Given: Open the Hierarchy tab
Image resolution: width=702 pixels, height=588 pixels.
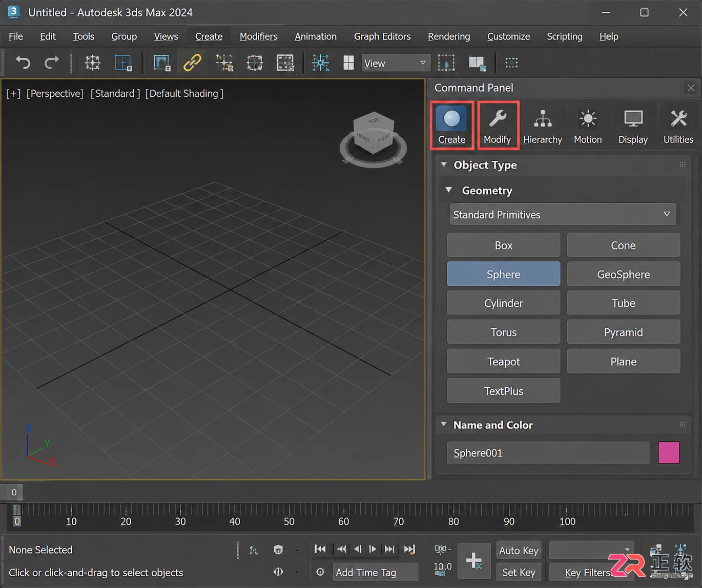Looking at the screenshot, I should click(543, 125).
